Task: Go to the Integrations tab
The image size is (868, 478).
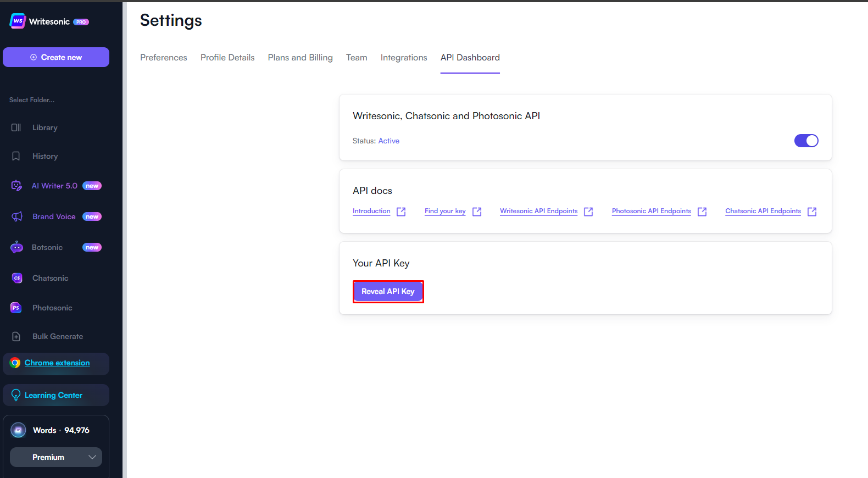Action: pyautogui.click(x=404, y=58)
